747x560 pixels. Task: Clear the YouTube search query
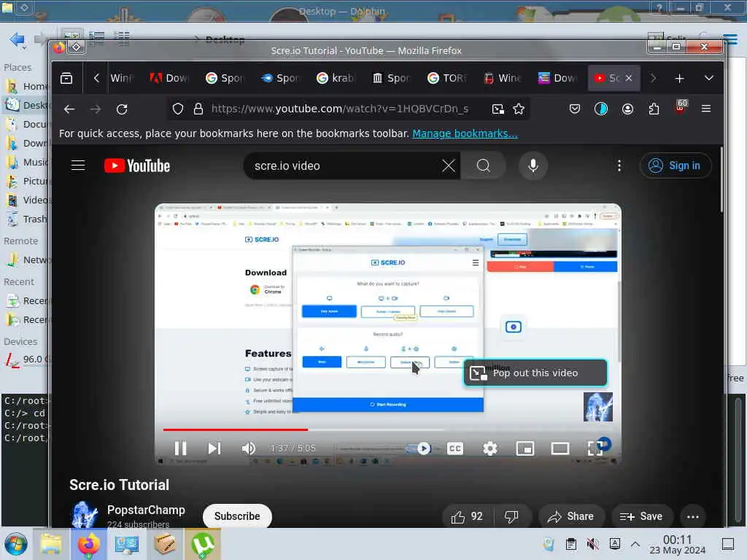click(449, 166)
